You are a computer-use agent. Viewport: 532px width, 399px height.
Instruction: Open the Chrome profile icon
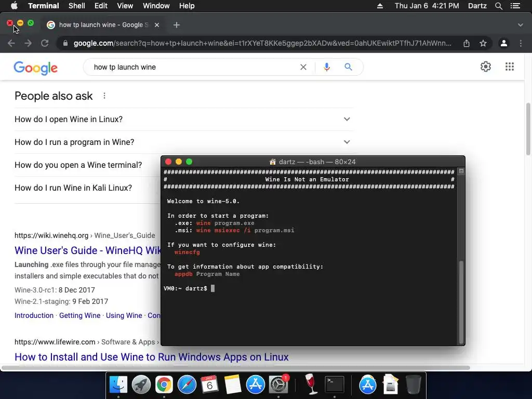click(504, 43)
